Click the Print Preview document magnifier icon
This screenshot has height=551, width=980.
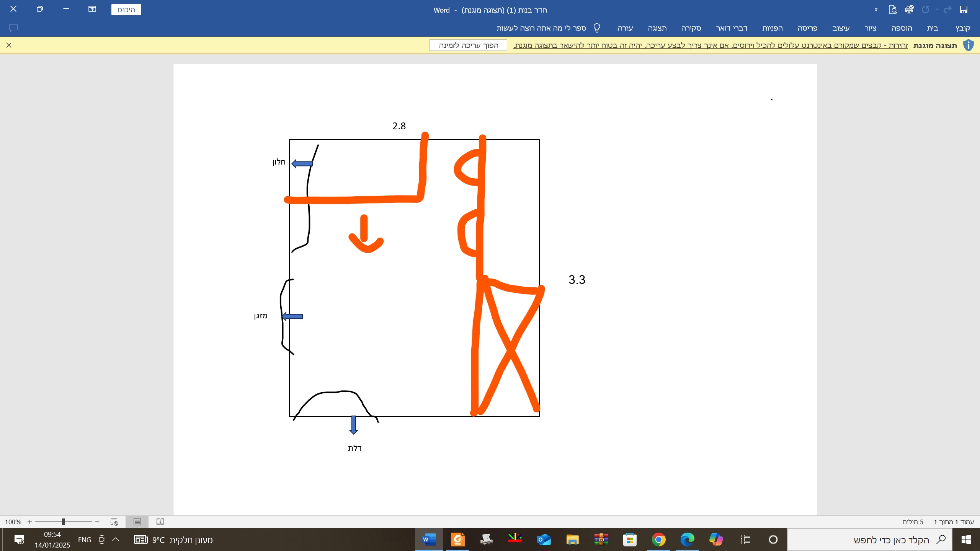pyautogui.click(x=893, y=10)
